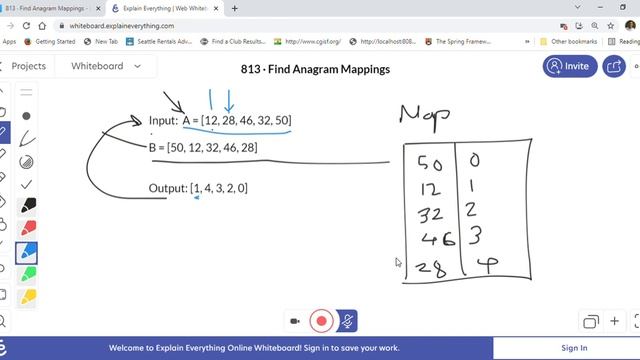Bookmark this page with star icon
Image resolution: width=640 pixels, height=360 pixels.
[x=611, y=26]
